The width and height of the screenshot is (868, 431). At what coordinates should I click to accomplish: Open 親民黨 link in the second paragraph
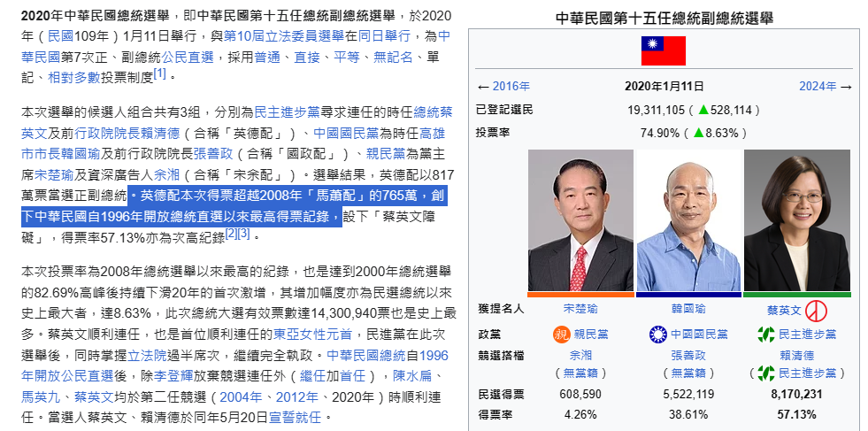click(x=386, y=153)
